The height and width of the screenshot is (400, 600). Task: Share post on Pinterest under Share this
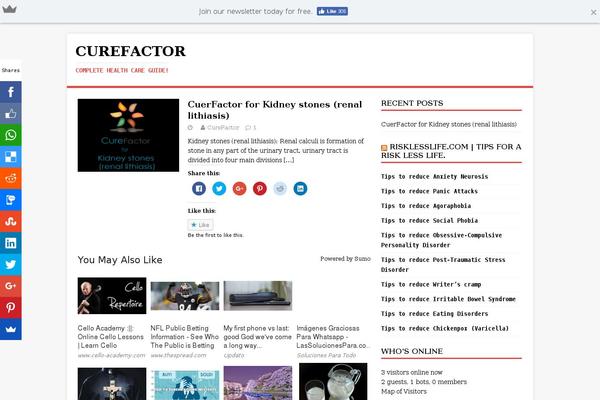259,188
